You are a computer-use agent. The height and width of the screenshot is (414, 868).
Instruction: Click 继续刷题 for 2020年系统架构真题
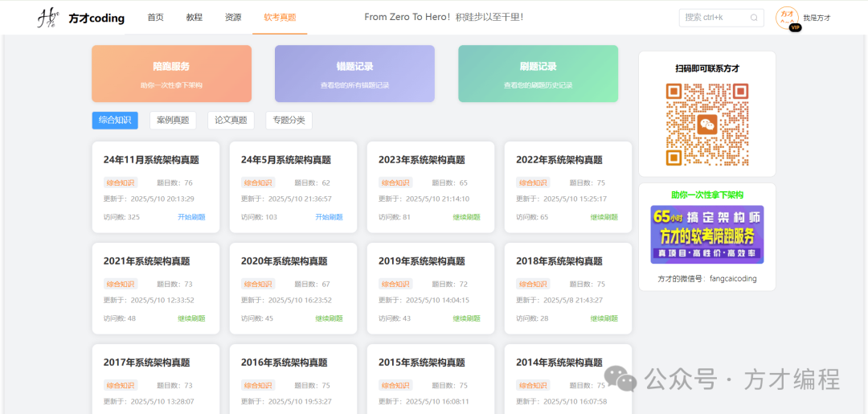click(330, 318)
